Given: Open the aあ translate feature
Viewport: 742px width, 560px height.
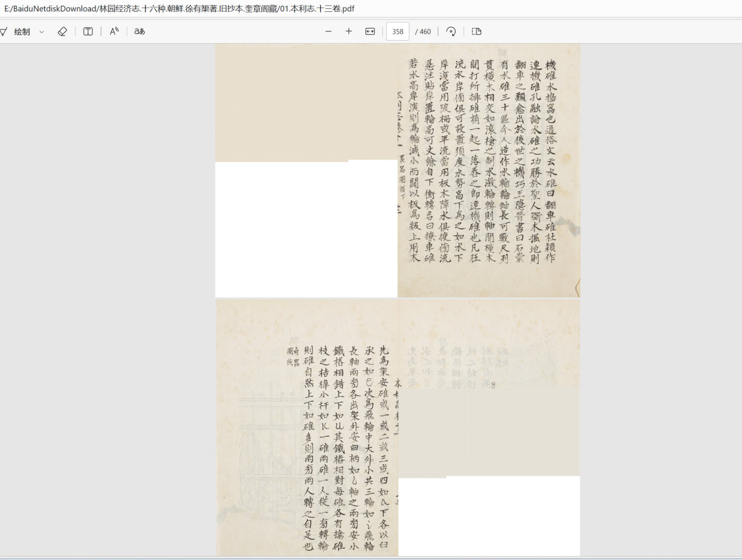Looking at the screenshot, I should point(139,31).
